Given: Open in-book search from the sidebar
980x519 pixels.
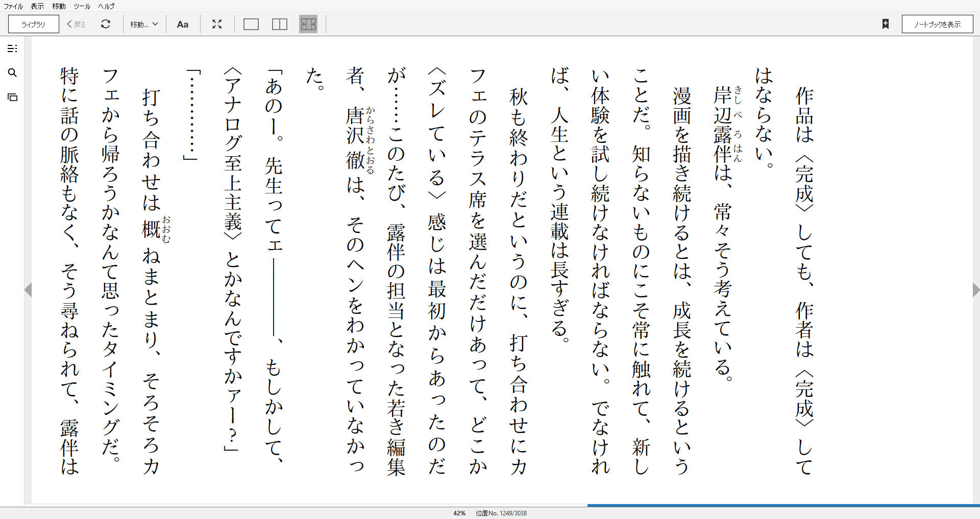Looking at the screenshot, I should (x=13, y=73).
